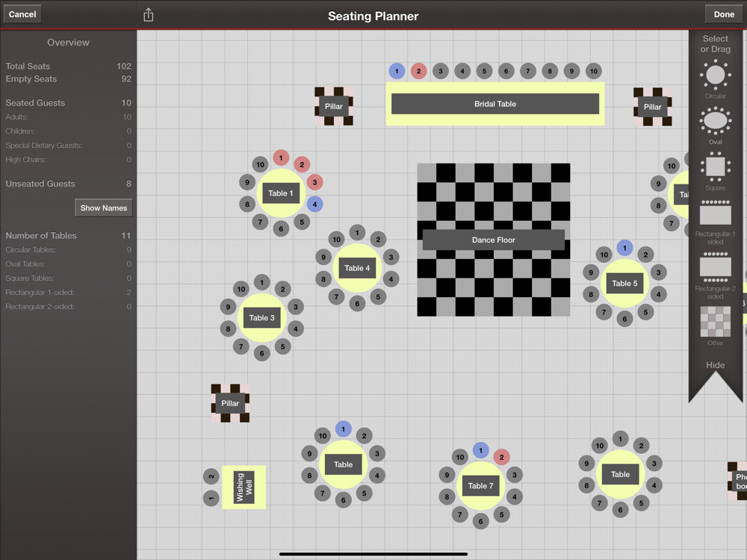Tap red seat 2 at Bridal Table
The height and width of the screenshot is (560, 747).
tap(419, 72)
